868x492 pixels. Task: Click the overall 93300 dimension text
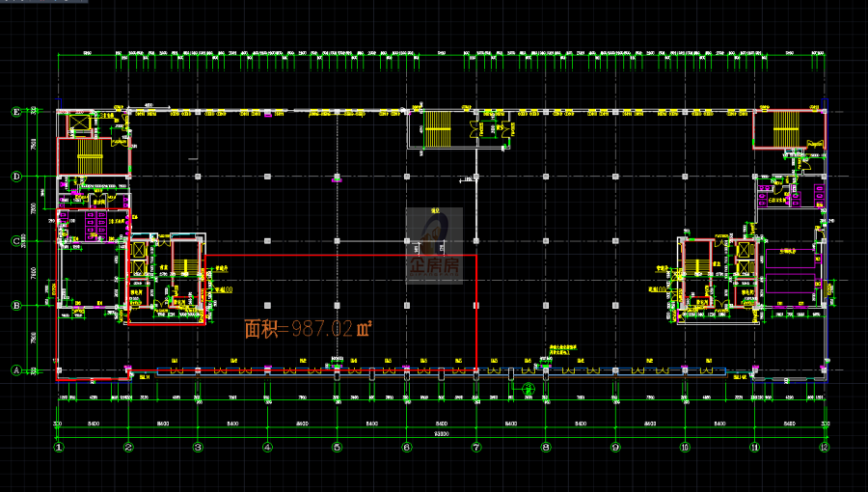tap(441, 435)
